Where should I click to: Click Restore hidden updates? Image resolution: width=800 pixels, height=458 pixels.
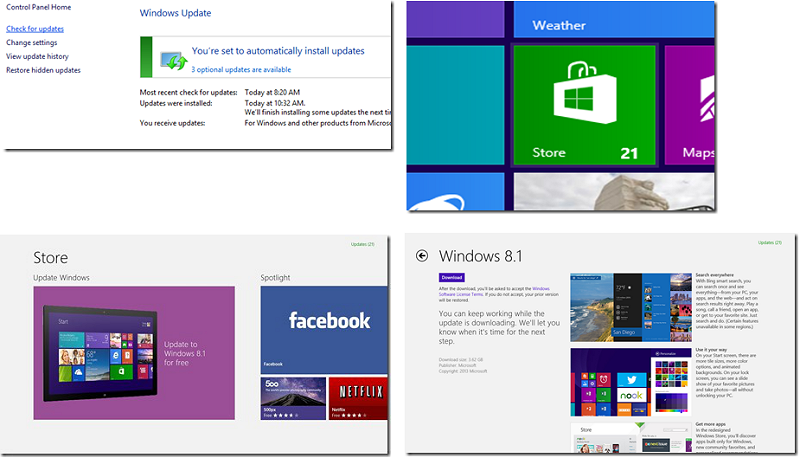(x=43, y=70)
